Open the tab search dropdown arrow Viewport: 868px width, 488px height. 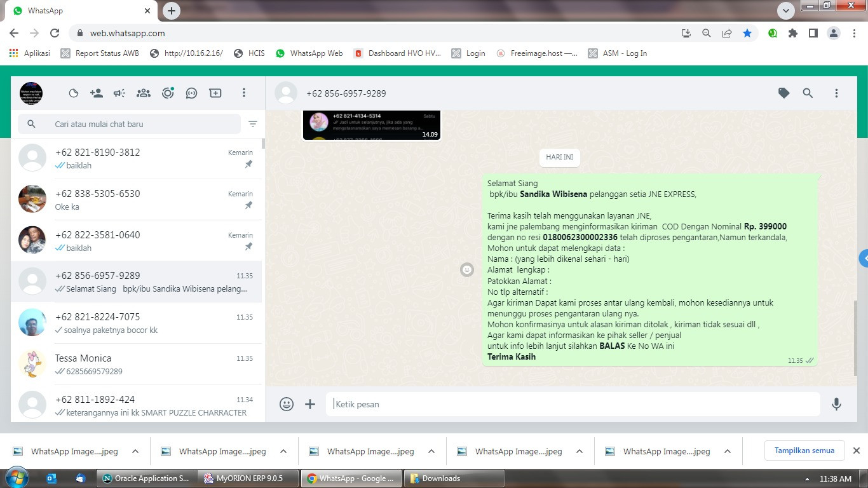point(786,10)
